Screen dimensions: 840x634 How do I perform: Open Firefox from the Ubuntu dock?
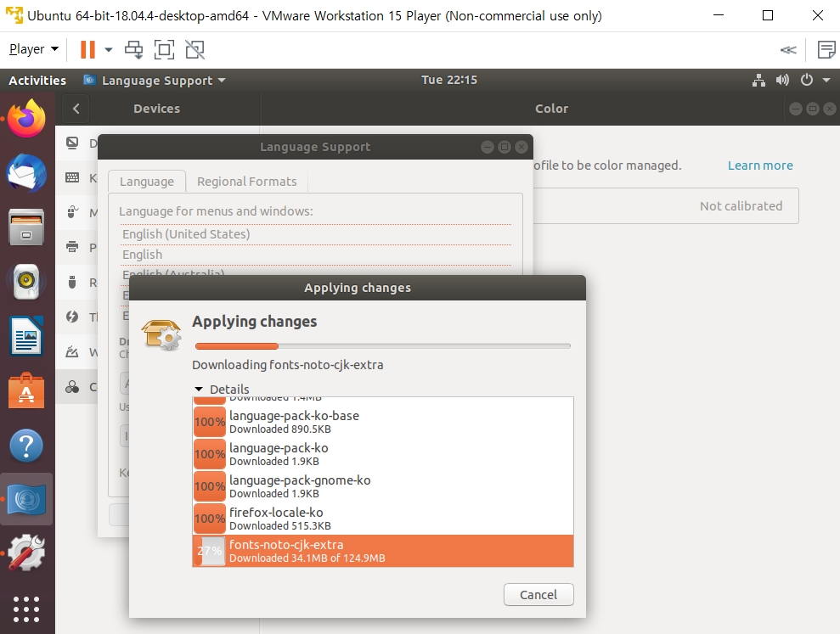(x=26, y=118)
